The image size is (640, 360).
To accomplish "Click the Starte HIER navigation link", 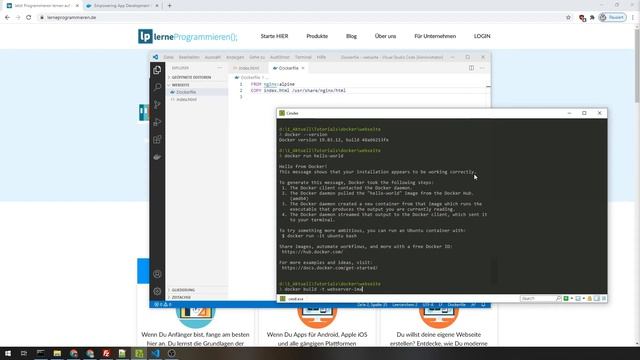I will 274,36.
